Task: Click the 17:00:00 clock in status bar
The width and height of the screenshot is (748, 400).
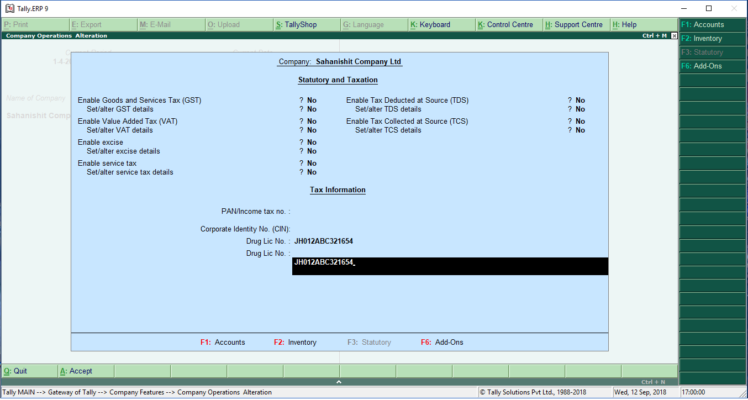Action: [694, 392]
